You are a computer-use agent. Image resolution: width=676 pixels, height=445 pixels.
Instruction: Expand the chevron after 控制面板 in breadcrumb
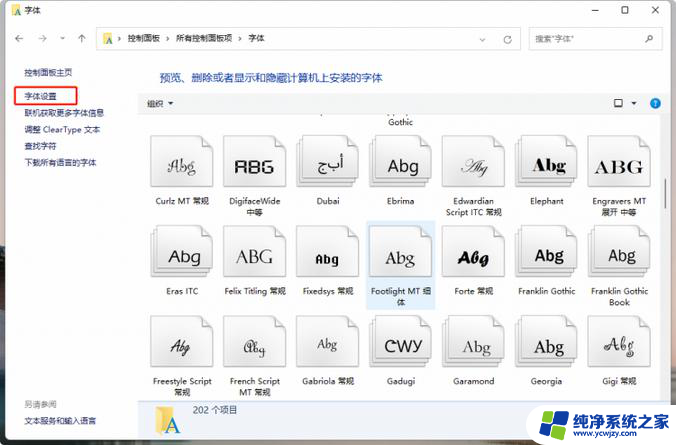point(168,39)
